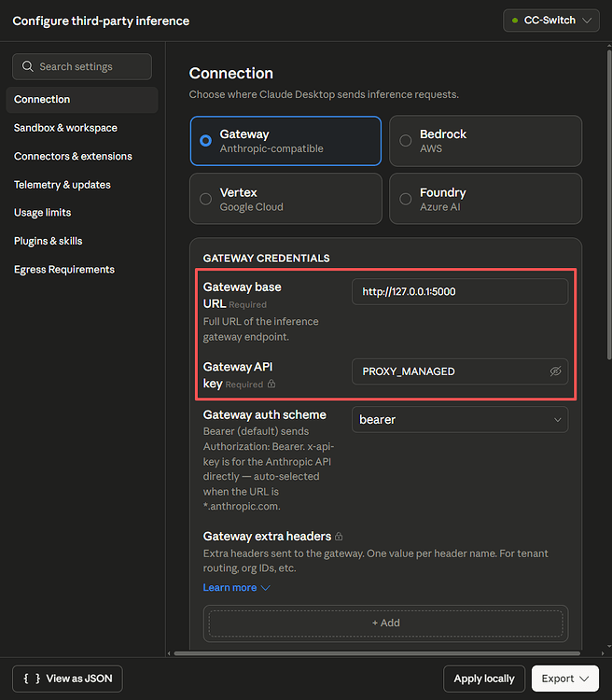Switch to Usage limits section
The image size is (612, 700).
43,213
